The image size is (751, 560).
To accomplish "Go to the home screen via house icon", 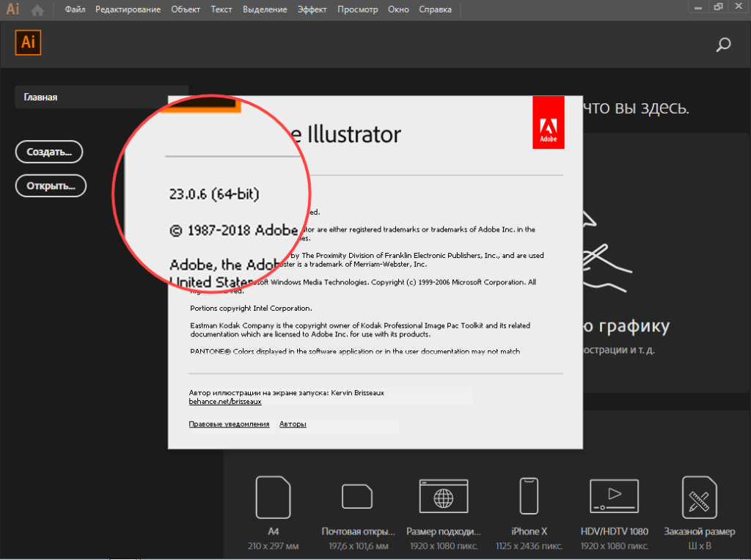I will (37, 10).
